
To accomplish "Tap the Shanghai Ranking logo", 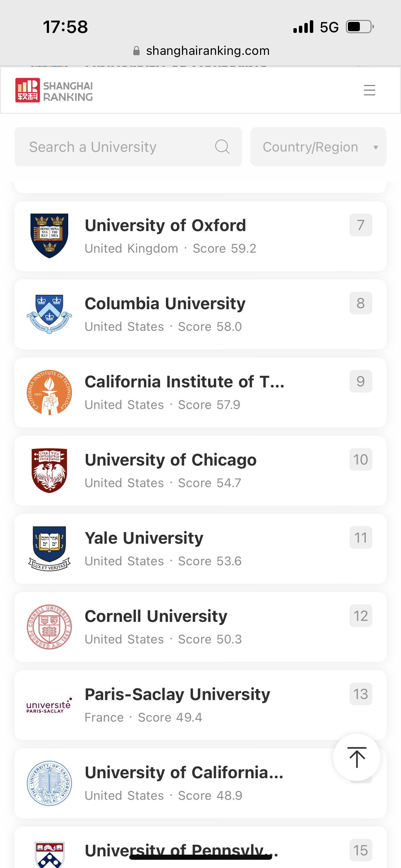I will pyautogui.click(x=54, y=91).
